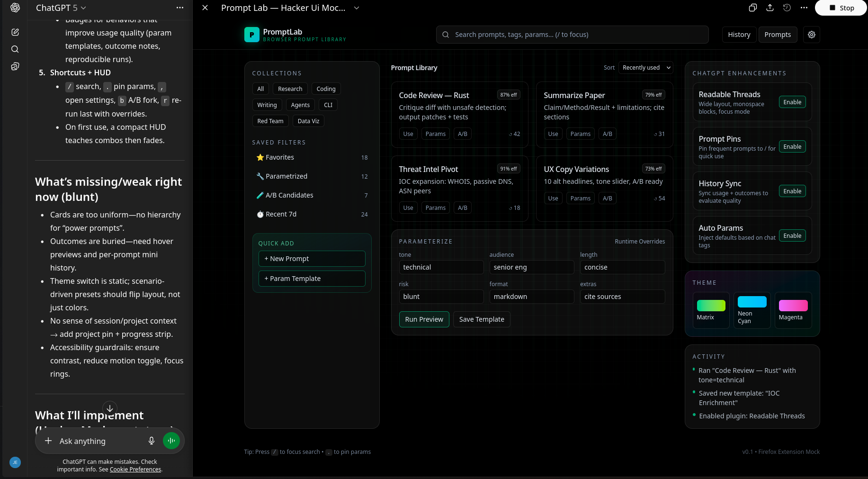The width and height of the screenshot is (868, 479).
Task: Click the copy canvas icon
Action: 753,8
